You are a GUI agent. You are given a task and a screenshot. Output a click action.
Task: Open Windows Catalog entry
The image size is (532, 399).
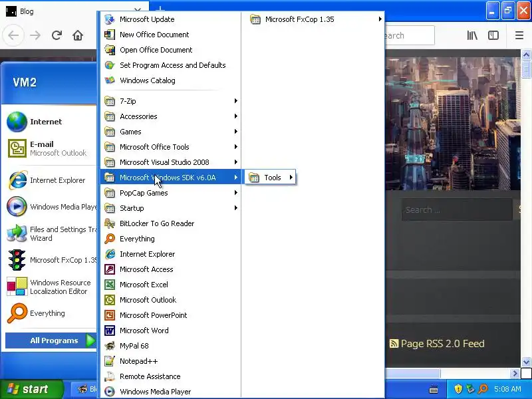pos(170,80)
